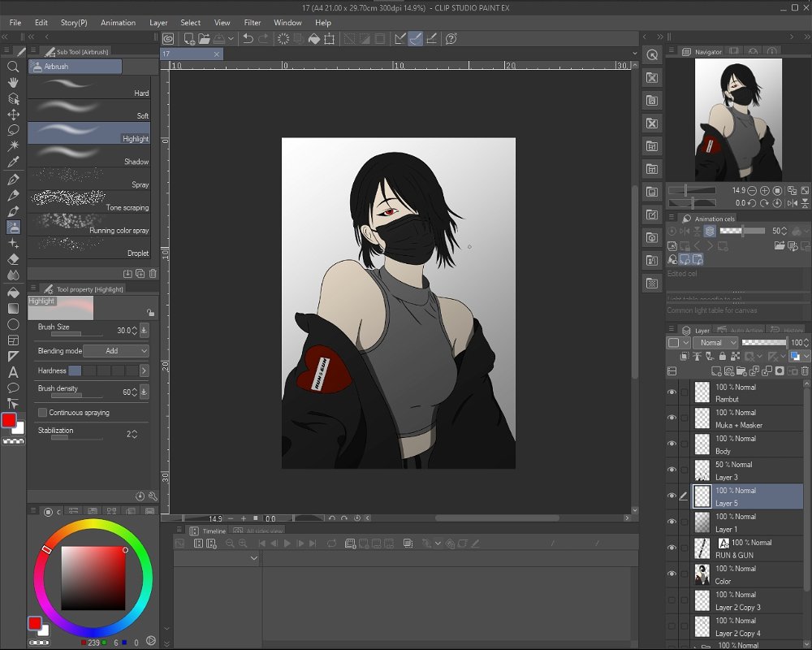Hide the RUN & GUN text layer
Viewport: 812px width, 650px height.
click(x=672, y=548)
